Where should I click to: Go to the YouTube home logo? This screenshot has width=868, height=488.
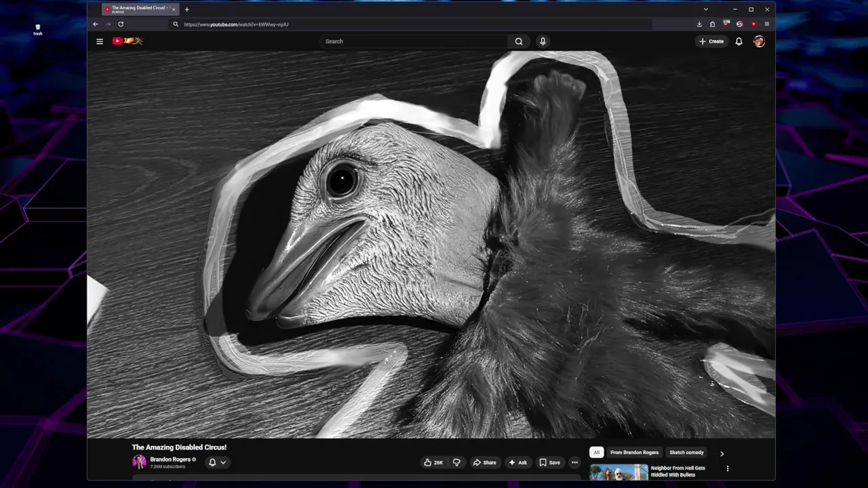pyautogui.click(x=127, y=41)
